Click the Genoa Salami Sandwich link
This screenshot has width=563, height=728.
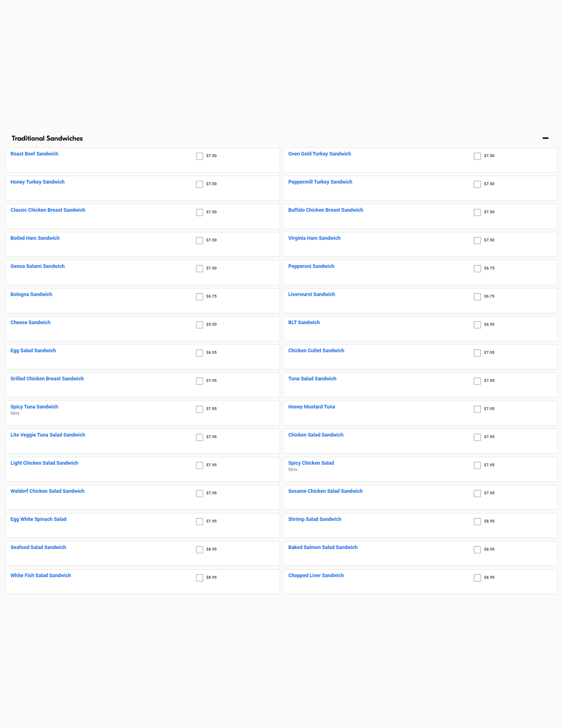(x=37, y=266)
